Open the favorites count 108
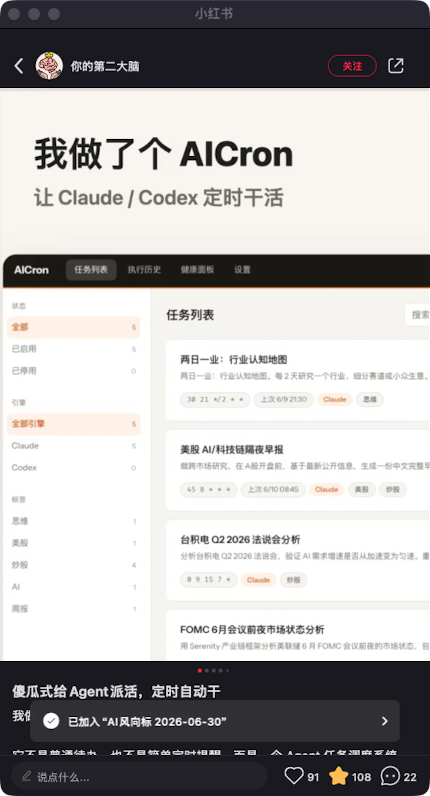This screenshot has height=796, width=430. pyautogui.click(x=361, y=777)
